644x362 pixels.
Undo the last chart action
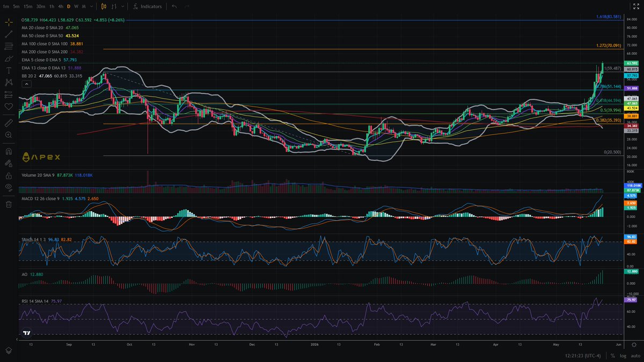coord(174,6)
